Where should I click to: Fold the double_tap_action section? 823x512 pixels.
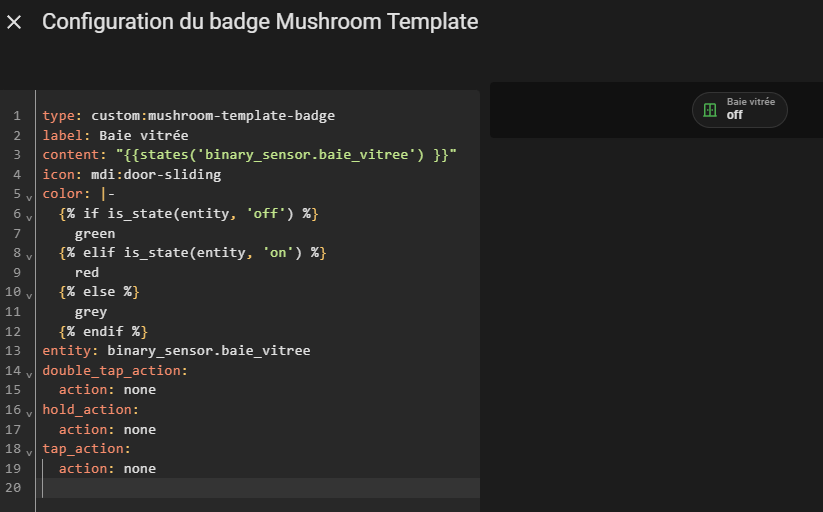29,375
